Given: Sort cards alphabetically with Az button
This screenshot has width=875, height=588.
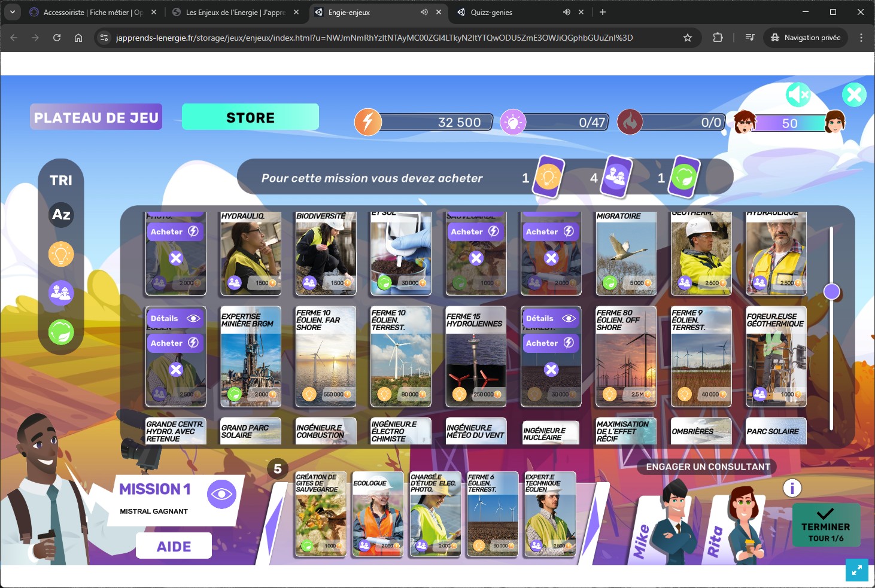Looking at the screenshot, I should [61, 214].
